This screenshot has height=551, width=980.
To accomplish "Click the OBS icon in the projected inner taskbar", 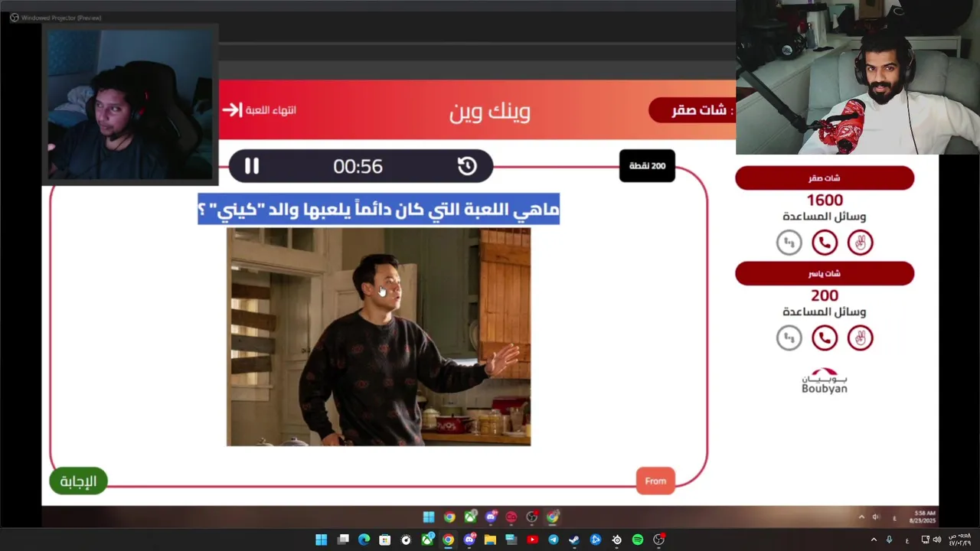I will pyautogui.click(x=532, y=517).
